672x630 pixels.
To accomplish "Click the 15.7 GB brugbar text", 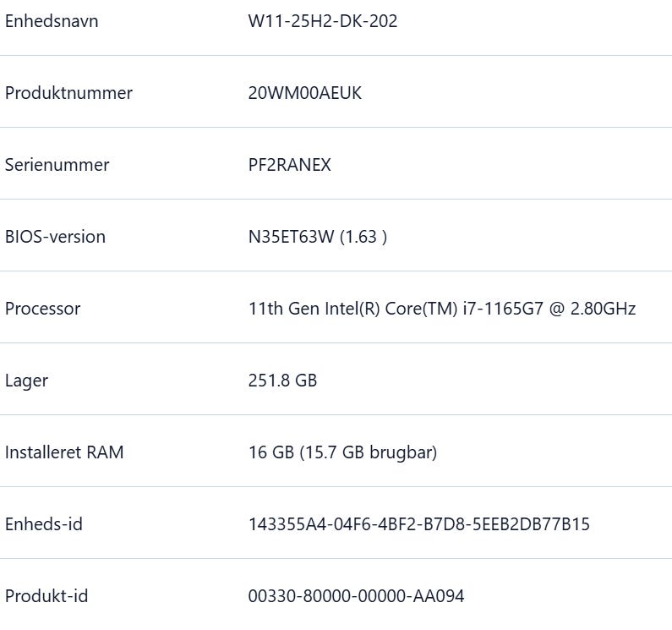I will pos(368,452).
